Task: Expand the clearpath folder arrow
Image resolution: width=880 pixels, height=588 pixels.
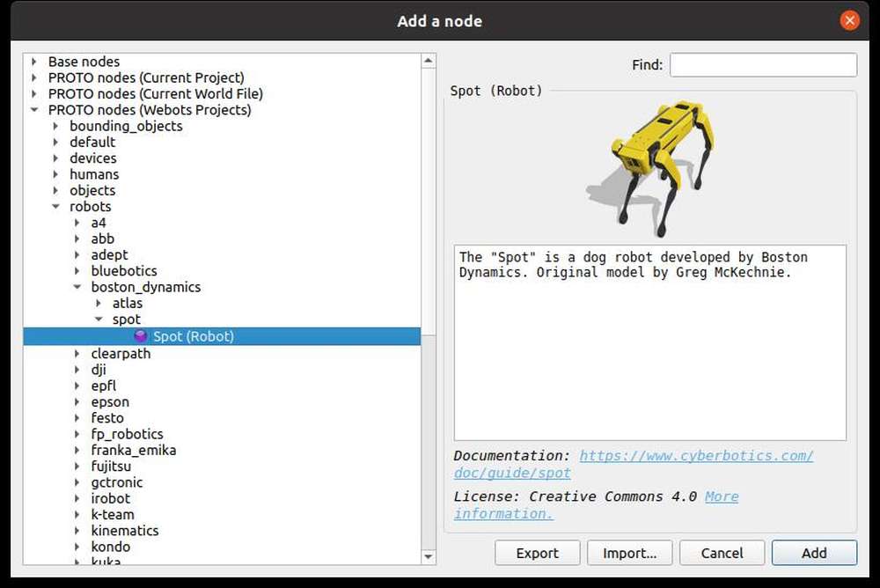Action: click(x=77, y=353)
